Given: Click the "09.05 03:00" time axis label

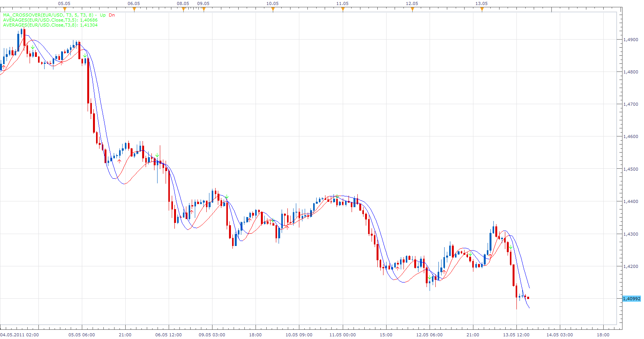Looking at the screenshot, I should pyautogui.click(x=212, y=335).
